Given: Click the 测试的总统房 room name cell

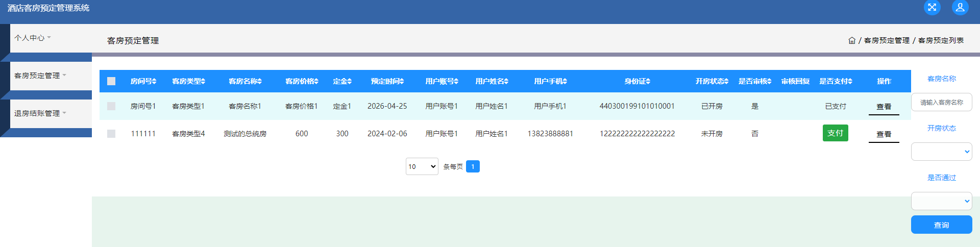Looking at the screenshot, I should pos(245,134).
